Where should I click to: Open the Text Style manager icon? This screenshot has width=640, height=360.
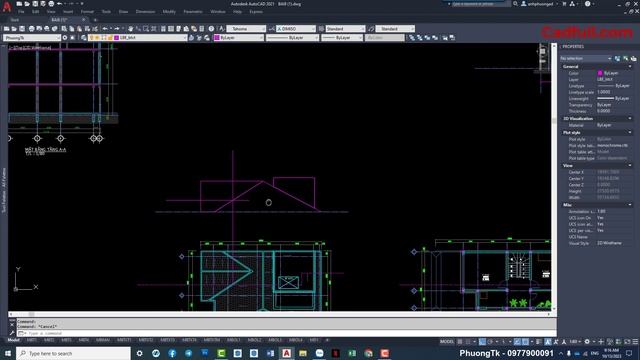click(222, 29)
